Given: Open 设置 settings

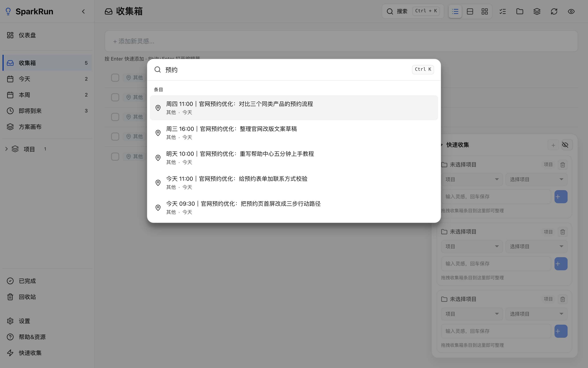Looking at the screenshot, I should pyautogui.click(x=47, y=321).
